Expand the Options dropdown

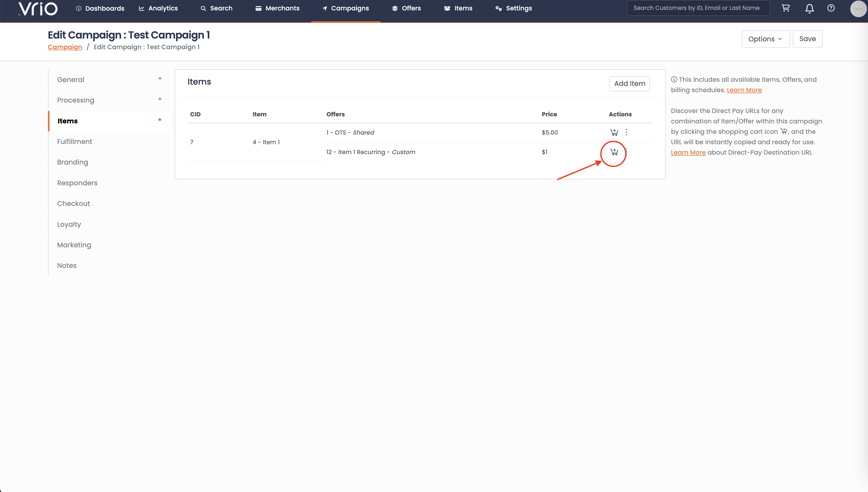[765, 39]
